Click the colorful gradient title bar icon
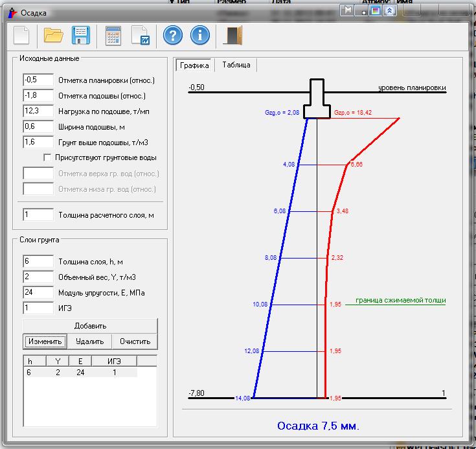Viewport: 476px width, 449px height. tap(376, 10)
